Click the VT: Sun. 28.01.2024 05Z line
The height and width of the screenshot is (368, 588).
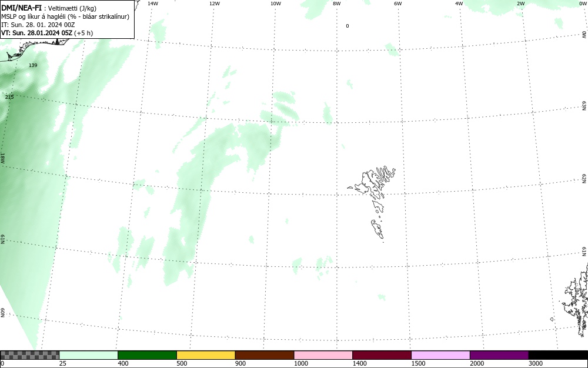(x=47, y=33)
